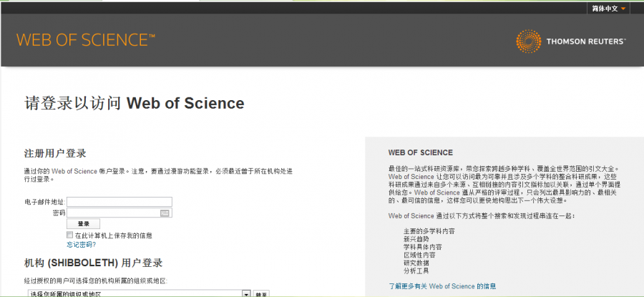Click the 转至 go button beside organization dropdown

(260, 294)
